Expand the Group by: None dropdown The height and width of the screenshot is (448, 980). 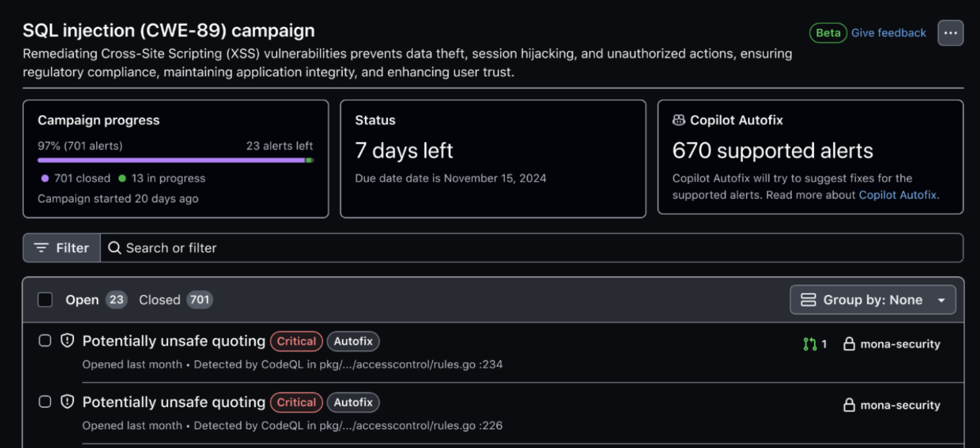(x=872, y=300)
